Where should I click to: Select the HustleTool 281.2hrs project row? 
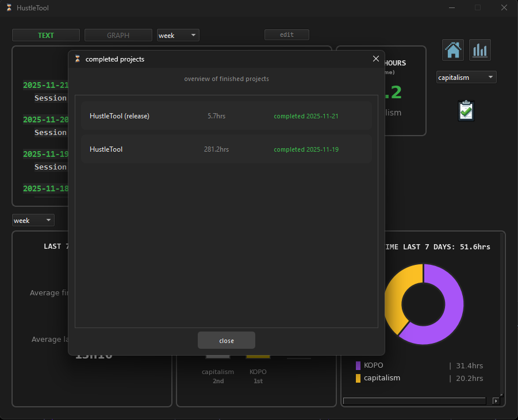coord(227,149)
